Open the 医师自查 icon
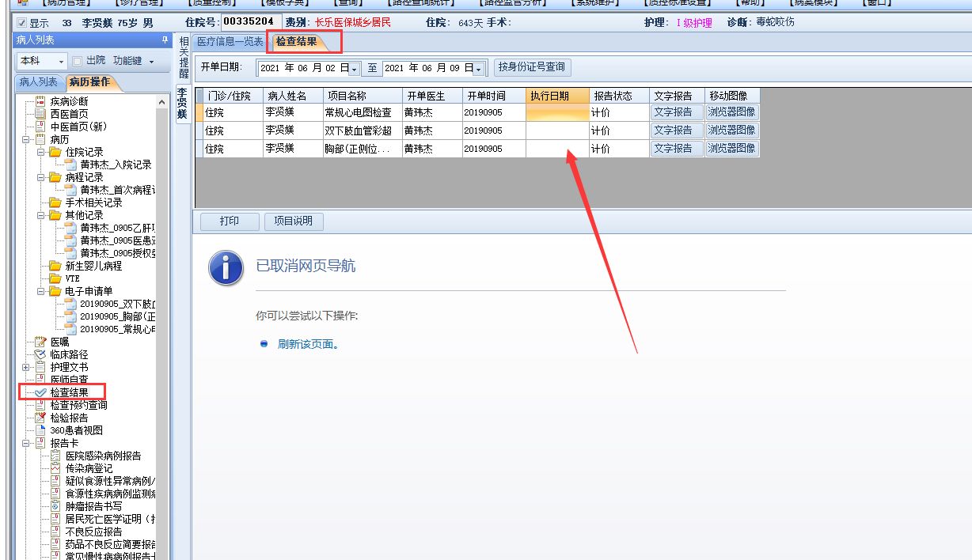The image size is (972, 560). (40, 380)
